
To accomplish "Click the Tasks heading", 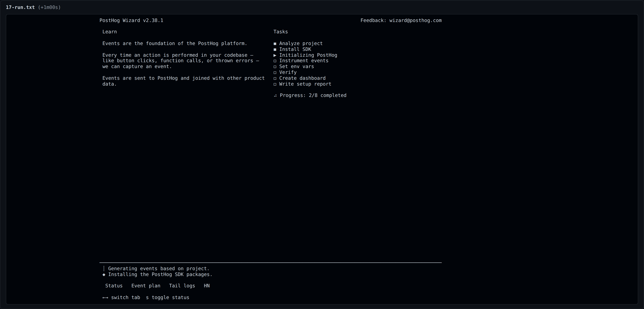I will (x=281, y=32).
